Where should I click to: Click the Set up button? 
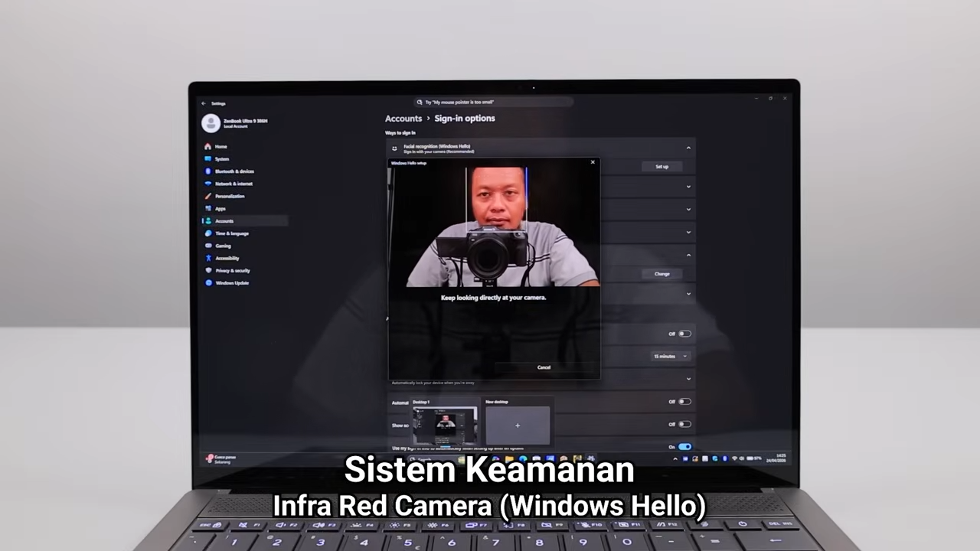[662, 167]
